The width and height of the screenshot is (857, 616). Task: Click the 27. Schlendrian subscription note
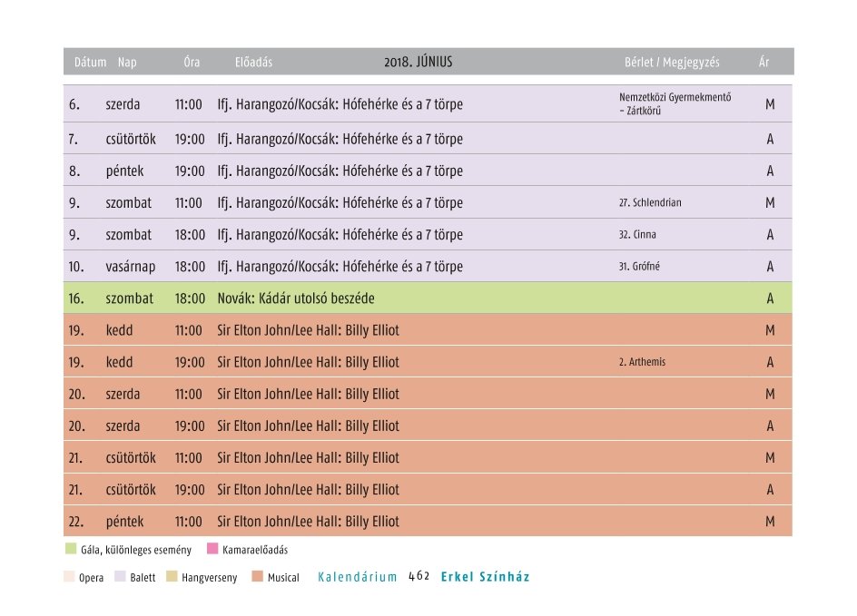(x=650, y=202)
